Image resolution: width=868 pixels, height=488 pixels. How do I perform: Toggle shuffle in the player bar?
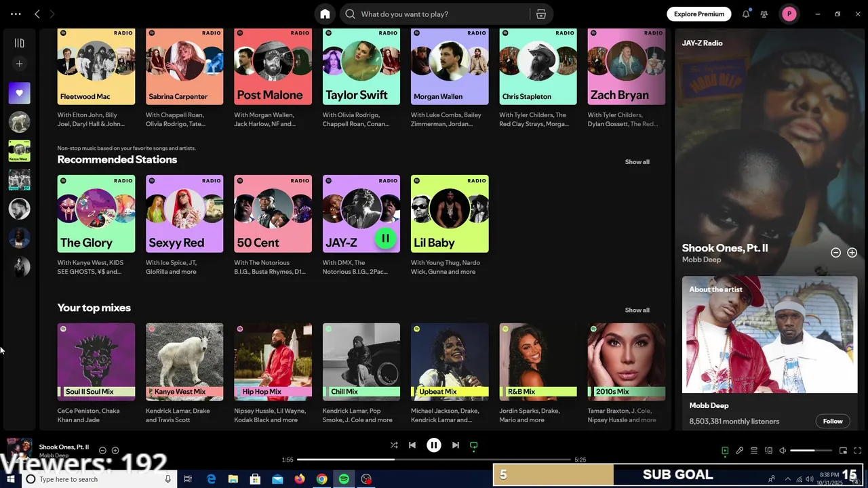394,445
